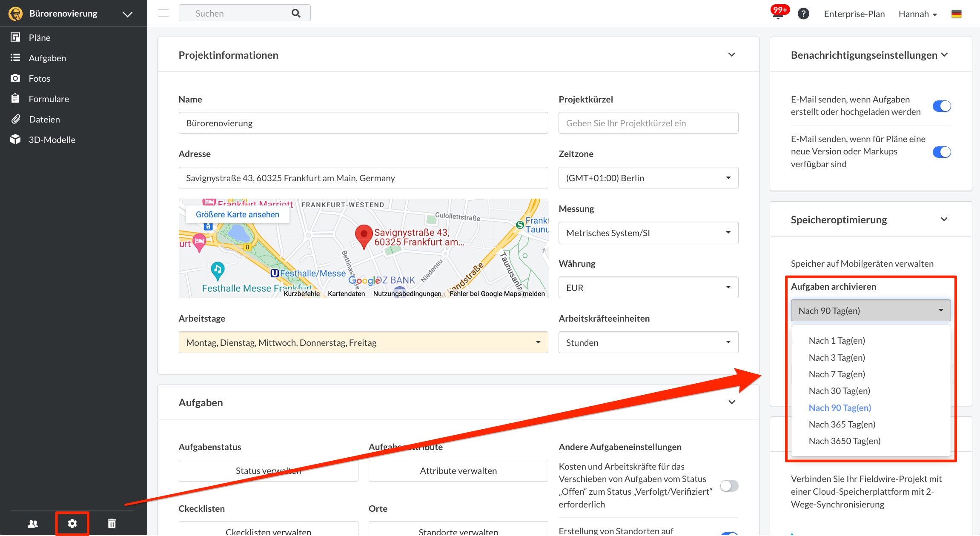Click the Projektkürzel input field

click(x=648, y=123)
